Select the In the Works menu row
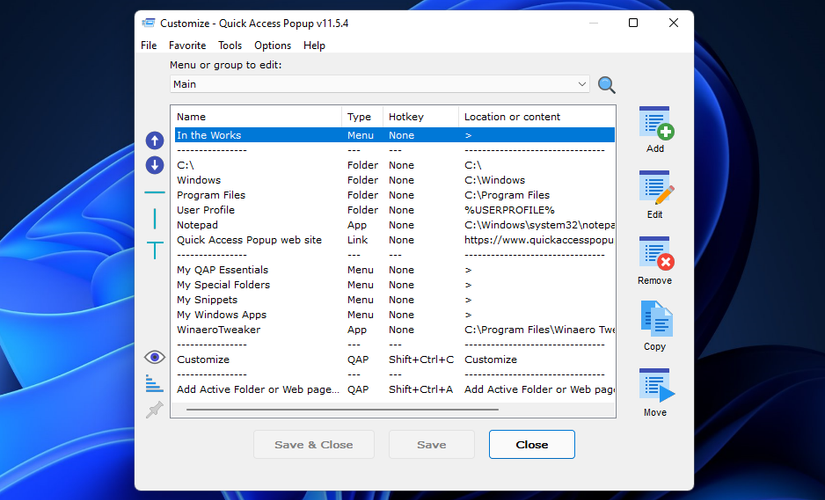825x500 pixels. 395,135
